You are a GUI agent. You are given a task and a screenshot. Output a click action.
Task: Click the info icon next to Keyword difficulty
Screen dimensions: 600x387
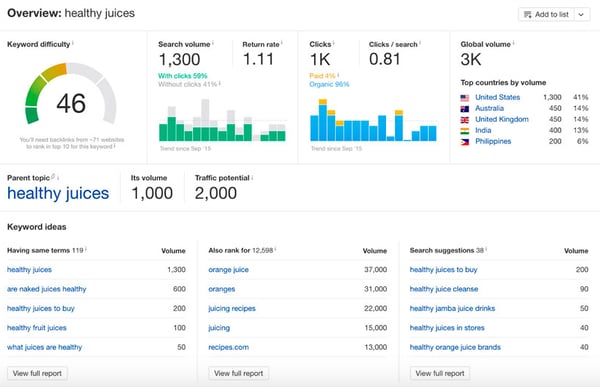(x=73, y=43)
